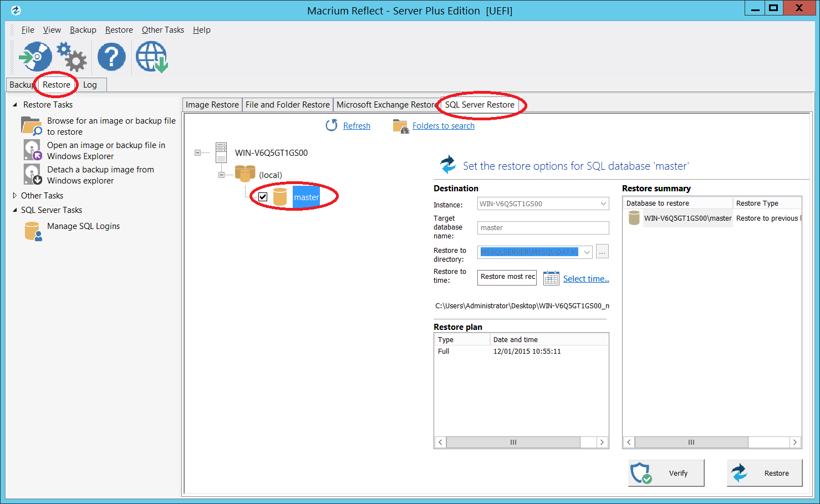Click the (local) instance databases icon
The height and width of the screenshot is (504, 820).
pos(245,174)
